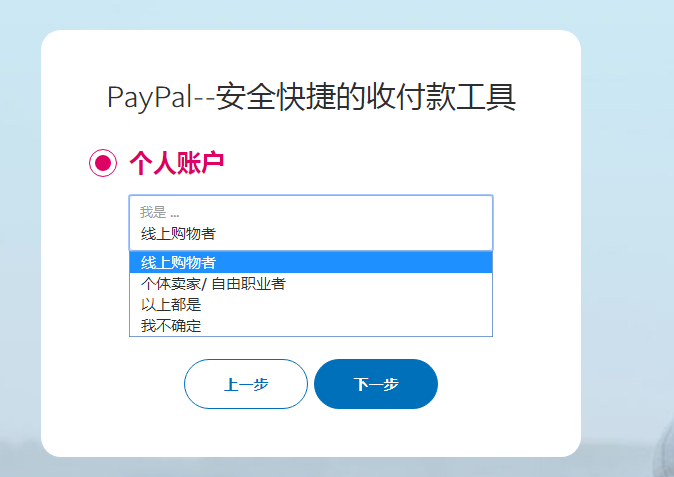Click the PayPal--安全快捷的收付款工具 heading

[311, 97]
